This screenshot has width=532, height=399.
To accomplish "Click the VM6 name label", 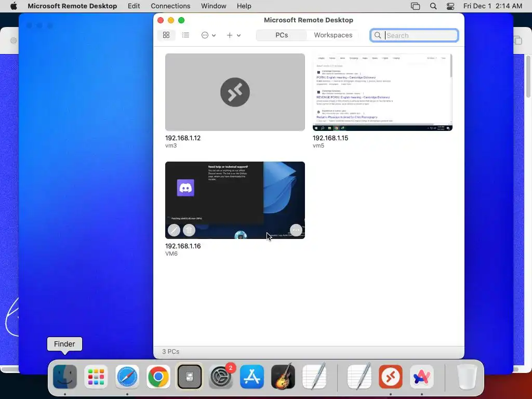I will (x=171, y=254).
